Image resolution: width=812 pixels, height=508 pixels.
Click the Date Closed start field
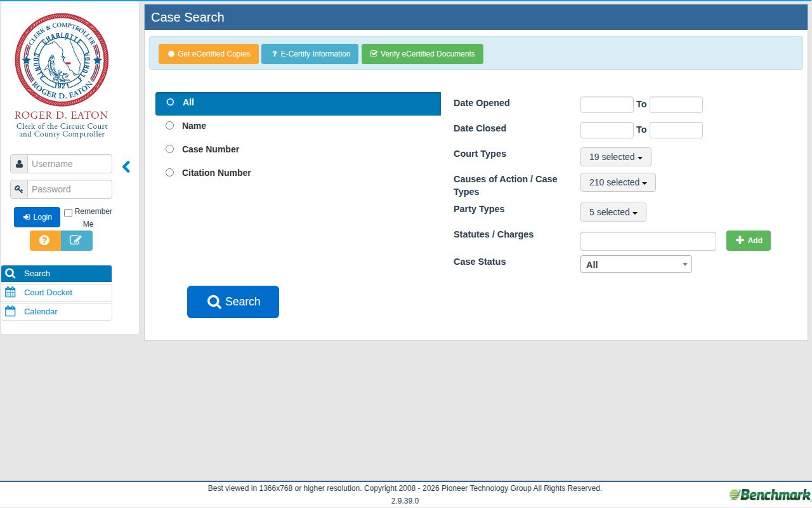607,130
